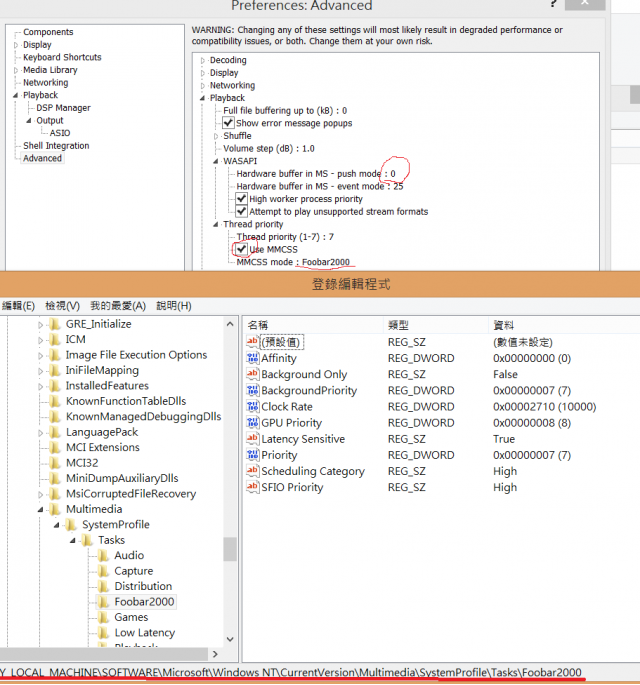Collapse the Thread priority node
This screenshot has height=685, width=640.
coord(216,224)
